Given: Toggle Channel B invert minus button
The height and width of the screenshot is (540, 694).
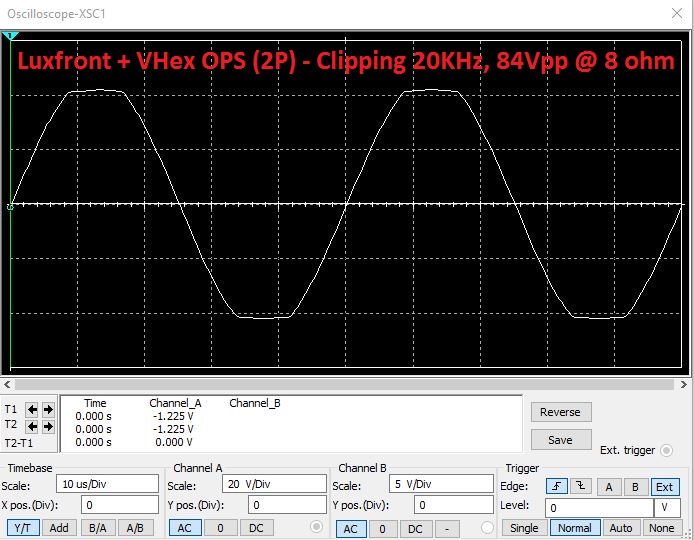Looking at the screenshot, I should click(x=447, y=528).
